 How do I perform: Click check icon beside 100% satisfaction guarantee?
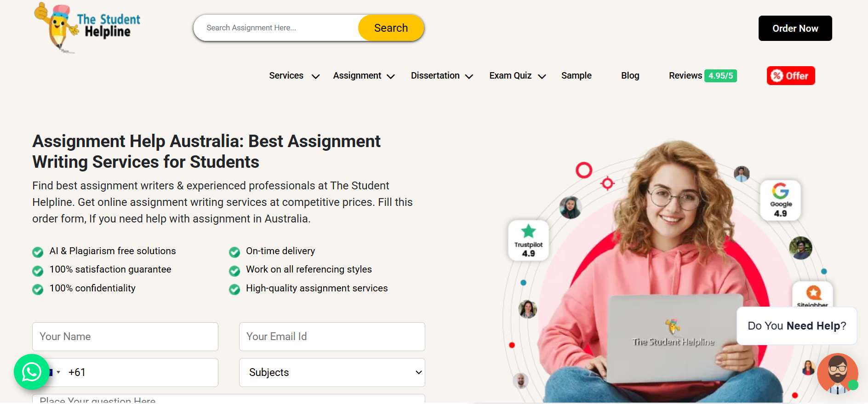[38, 271]
